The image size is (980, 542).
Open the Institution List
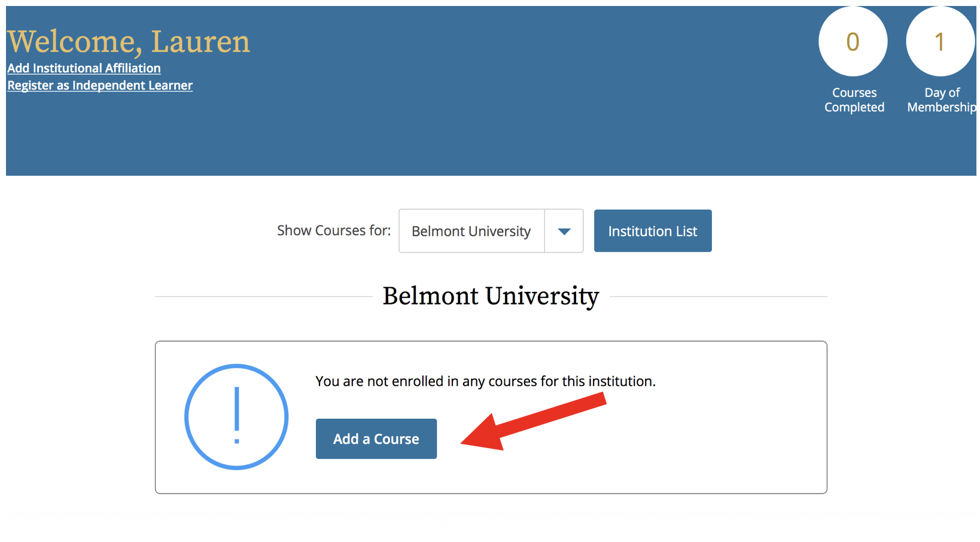pos(652,231)
